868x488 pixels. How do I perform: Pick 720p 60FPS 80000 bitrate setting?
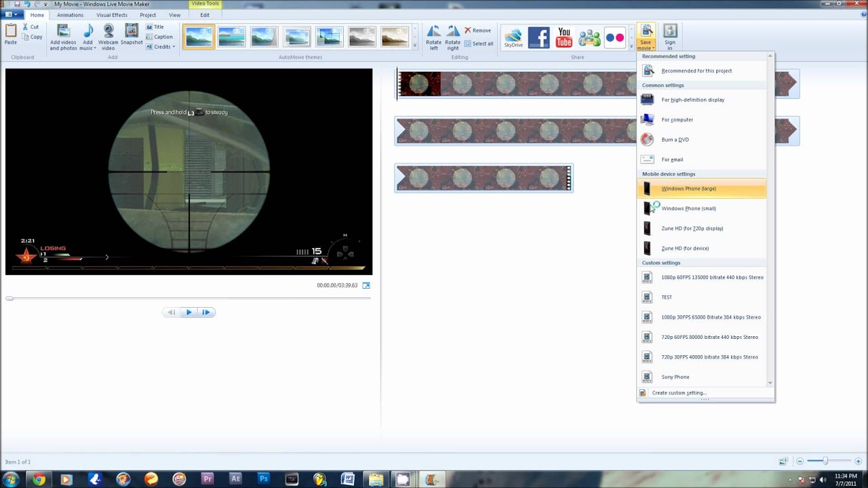coord(703,337)
